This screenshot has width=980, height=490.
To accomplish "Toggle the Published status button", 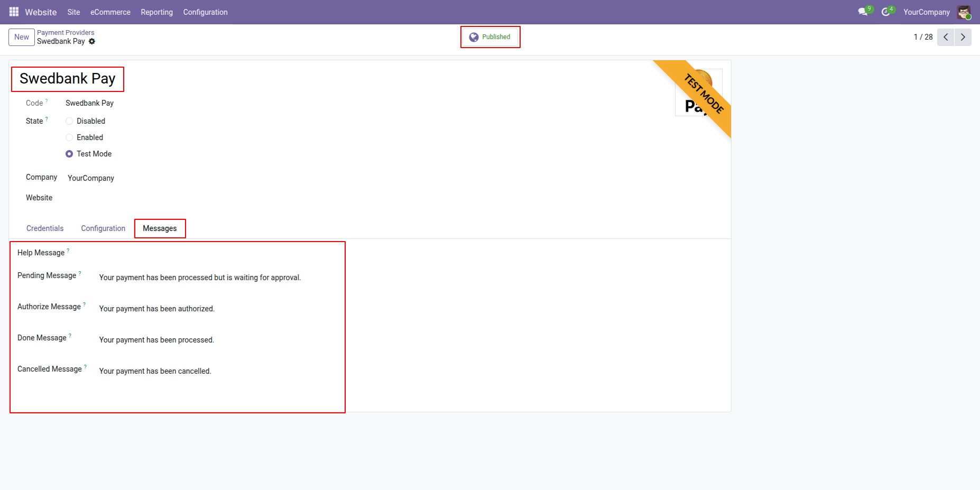I will tap(490, 37).
